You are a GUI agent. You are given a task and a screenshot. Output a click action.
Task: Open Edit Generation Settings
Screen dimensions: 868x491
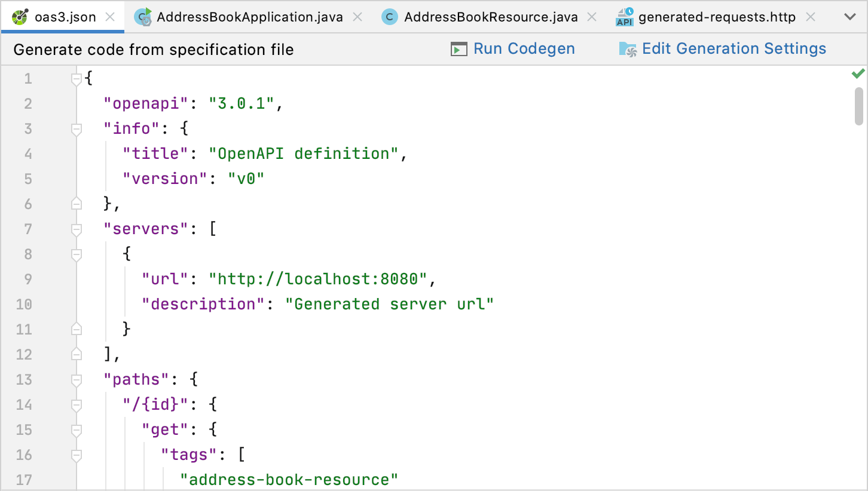pyautogui.click(x=733, y=48)
